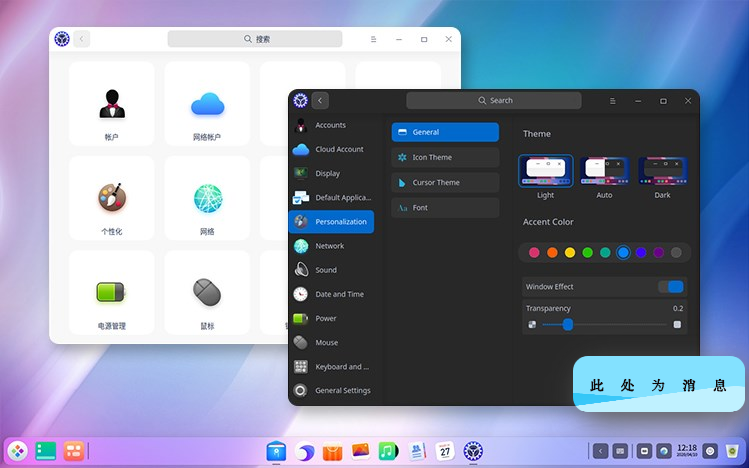Image resolution: width=749 pixels, height=468 pixels.
Task: Switch to the Cursor Theme tab
Action: tap(445, 182)
